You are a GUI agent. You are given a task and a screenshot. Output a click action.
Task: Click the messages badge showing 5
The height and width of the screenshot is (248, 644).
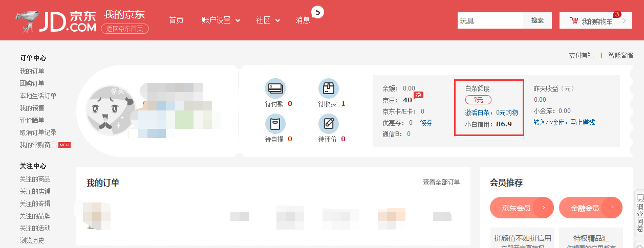point(317,11)
